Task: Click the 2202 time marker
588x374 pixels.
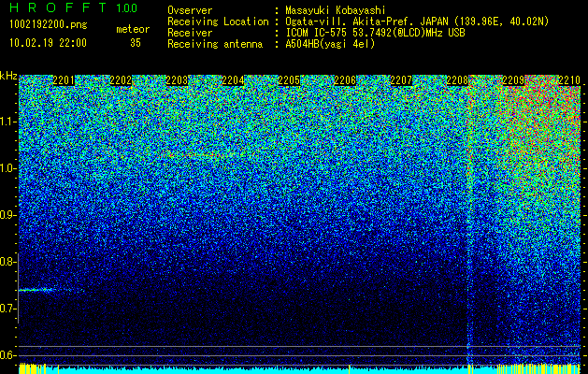Action: point(121,80)
